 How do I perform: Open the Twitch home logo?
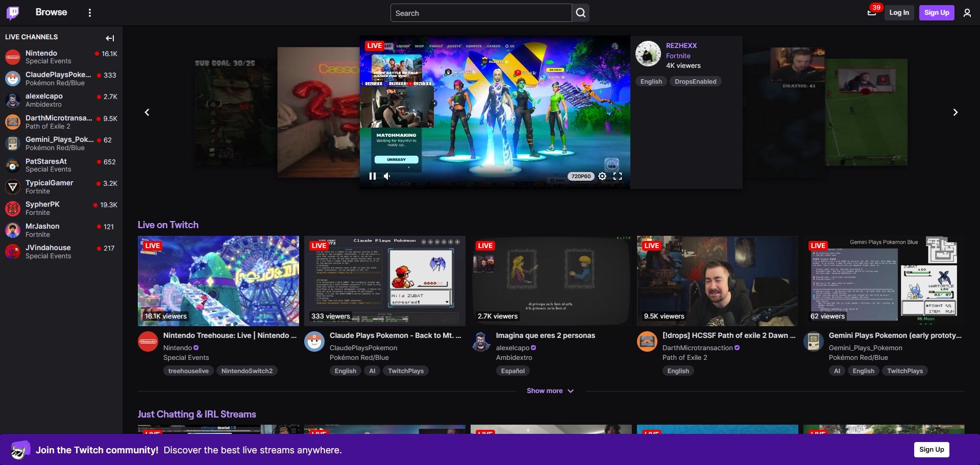click(x=13, y=13)
